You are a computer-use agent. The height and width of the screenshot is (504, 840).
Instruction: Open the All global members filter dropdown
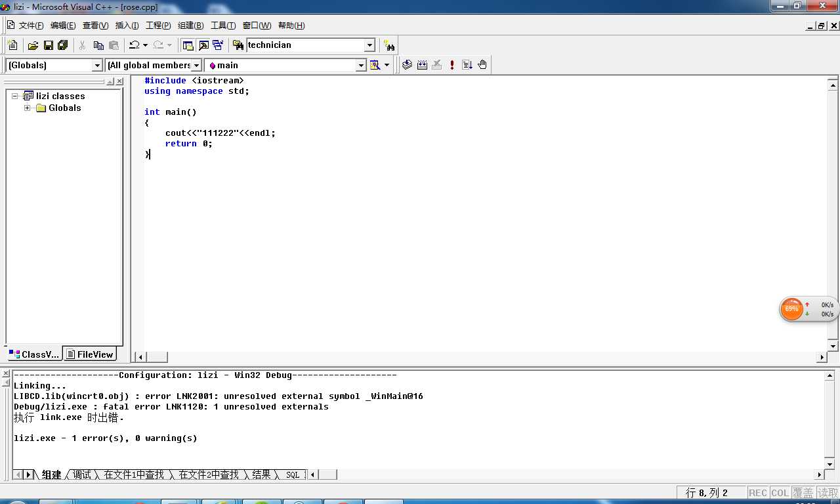coord(196,65)
